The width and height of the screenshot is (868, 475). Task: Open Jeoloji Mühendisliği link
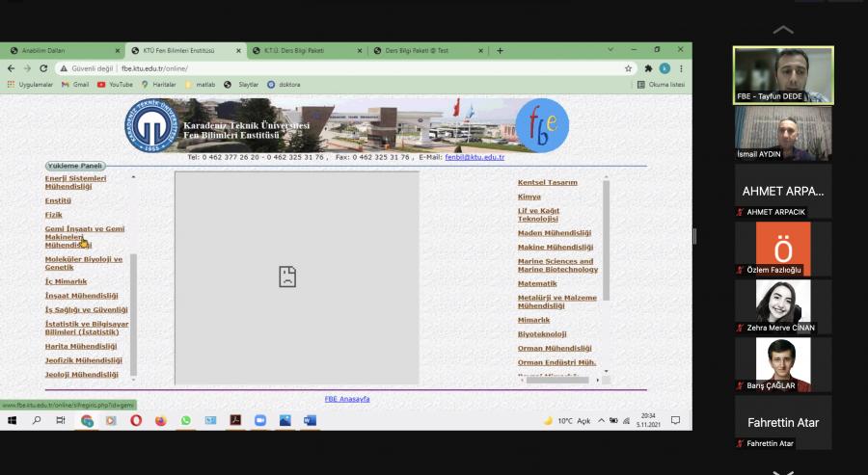81,375
